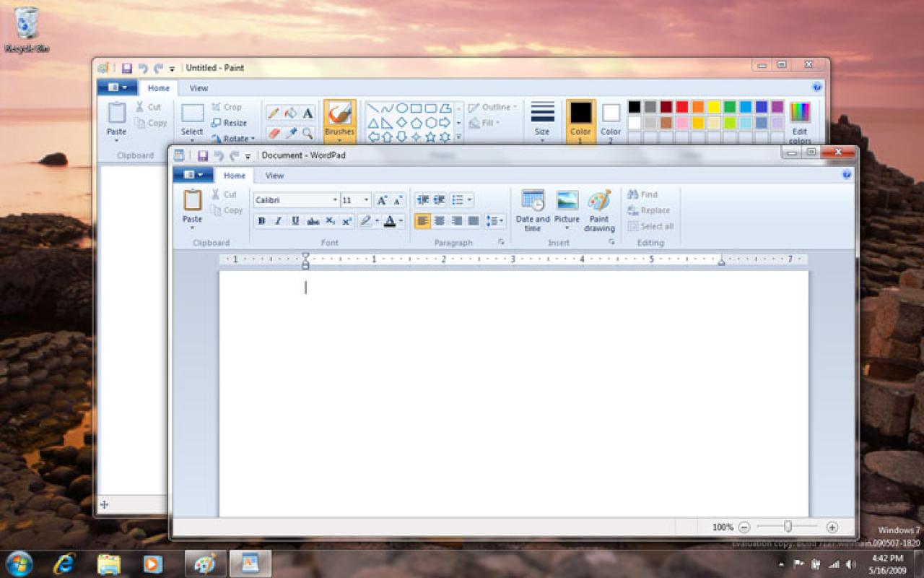
Task: Apply font color with the A icon
Action: [x=390, y=221]
